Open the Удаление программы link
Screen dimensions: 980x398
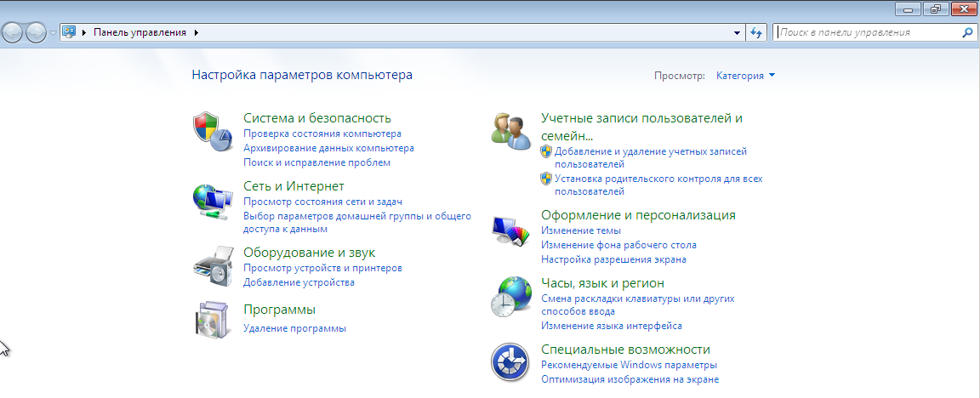tap(294, 328)
